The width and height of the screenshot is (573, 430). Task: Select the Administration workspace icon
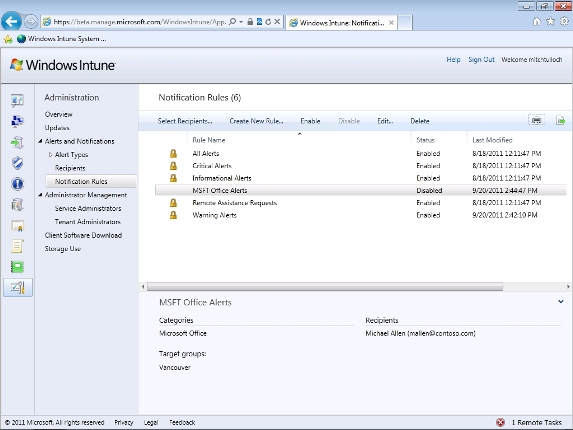click(18, 288)
